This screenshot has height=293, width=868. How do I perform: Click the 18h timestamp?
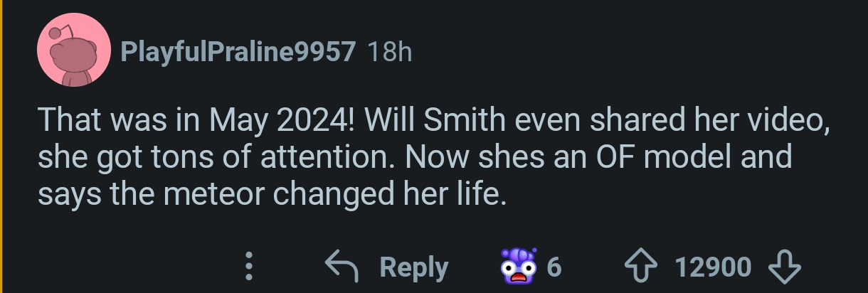389,51
